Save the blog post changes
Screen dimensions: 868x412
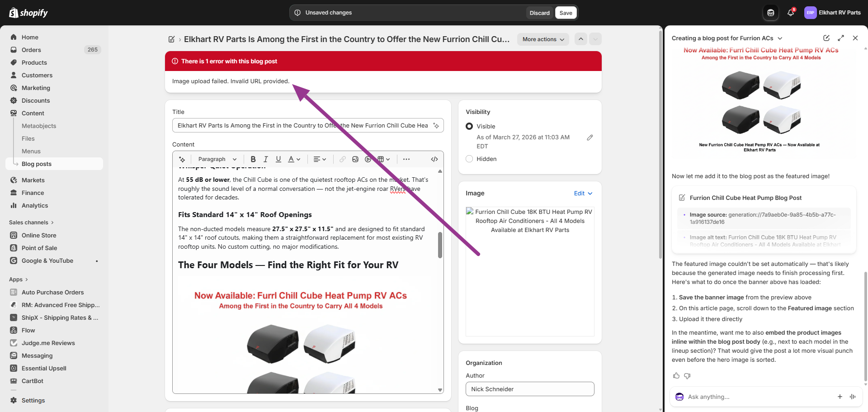point(566,13)
